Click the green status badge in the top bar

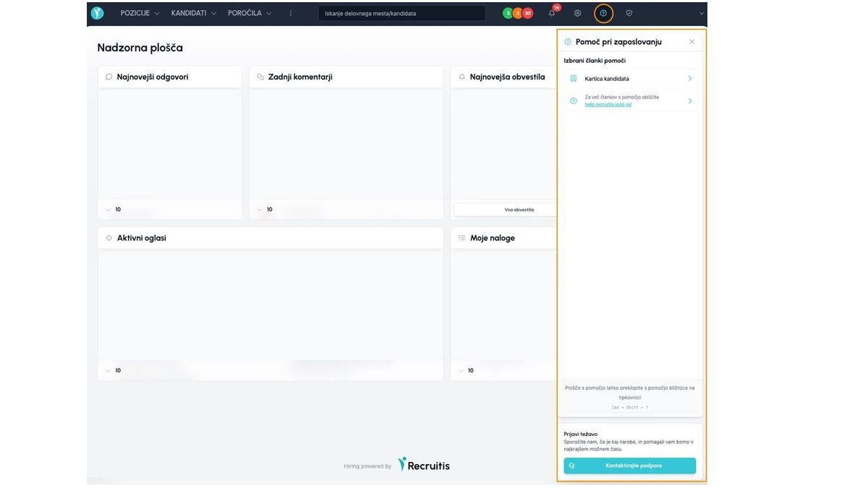click(x=508, y=13)
